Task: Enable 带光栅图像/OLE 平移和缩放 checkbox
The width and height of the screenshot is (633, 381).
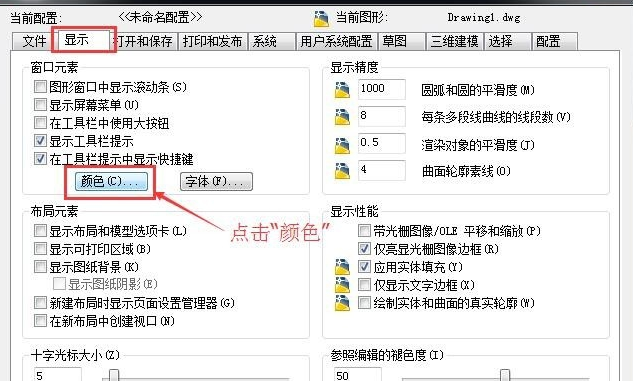Action: [x=364, y=230]
